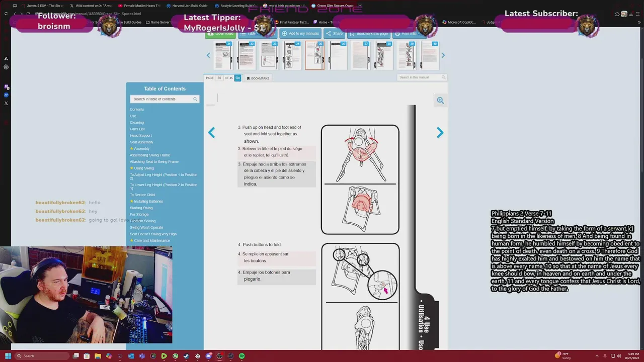Viewport: 644px width, 362px height.
Task: Open SteelSeries app from the taskbar
Action: click(197, 356)
